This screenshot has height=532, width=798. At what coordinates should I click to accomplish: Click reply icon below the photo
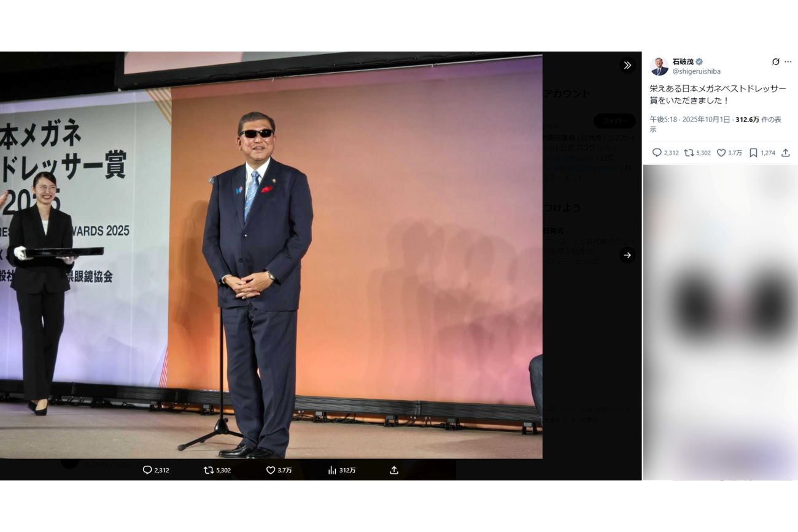(147, 470)
